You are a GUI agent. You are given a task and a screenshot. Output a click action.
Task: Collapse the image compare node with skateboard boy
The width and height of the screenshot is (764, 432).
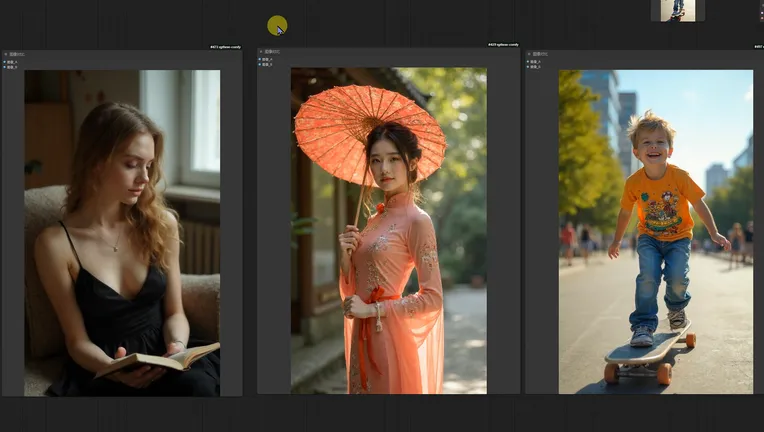[x=529, y=54]
